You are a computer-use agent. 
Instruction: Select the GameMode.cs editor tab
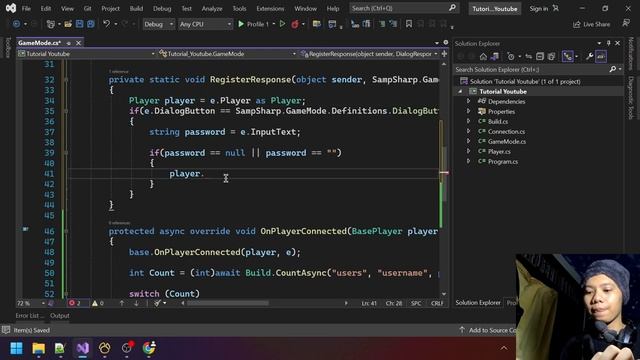40,42
